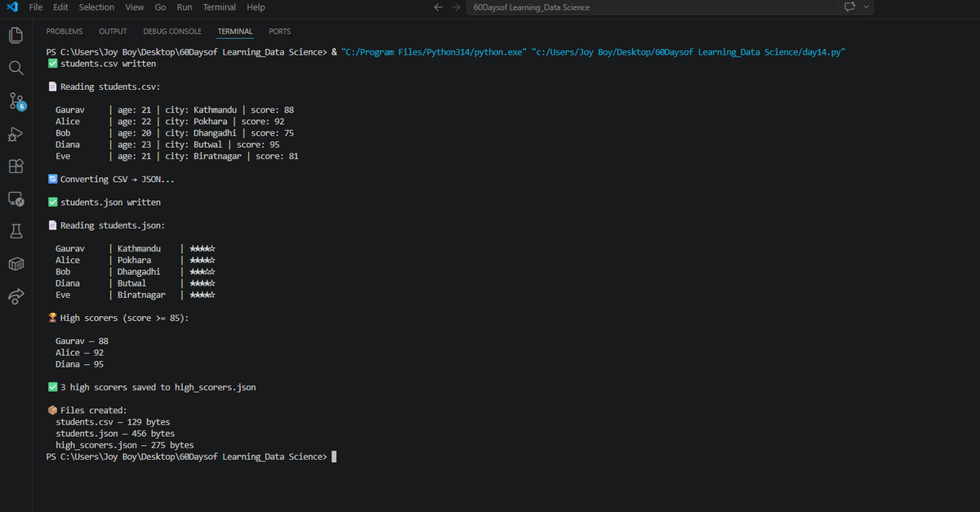Click the final terminal prompt with cursor
The width and height of the screenshot is (980, 512).
(x=191, y=457)
